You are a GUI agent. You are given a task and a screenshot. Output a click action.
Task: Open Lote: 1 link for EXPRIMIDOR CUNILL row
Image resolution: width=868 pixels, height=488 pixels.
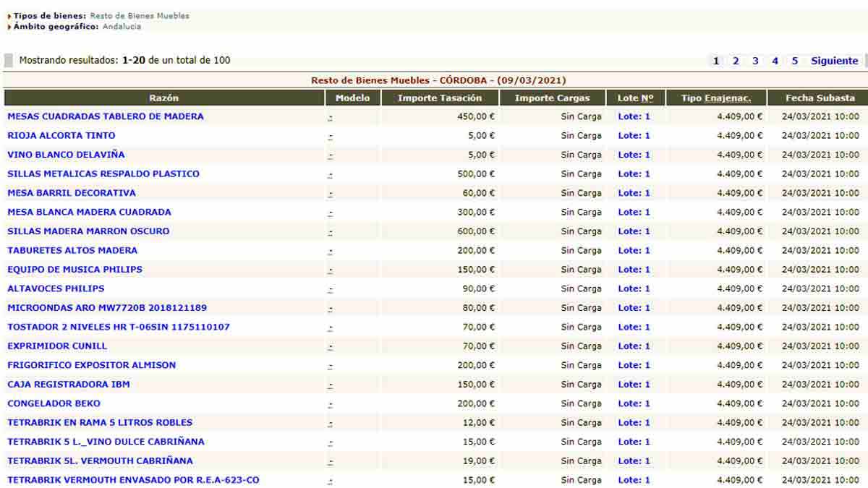click(x=634, y=346)
